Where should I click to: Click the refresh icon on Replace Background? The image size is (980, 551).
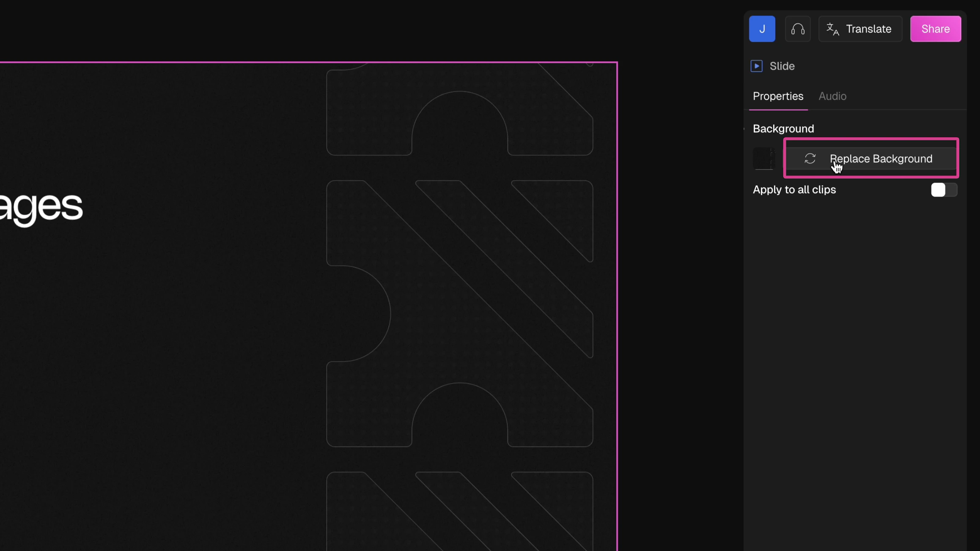810,159
